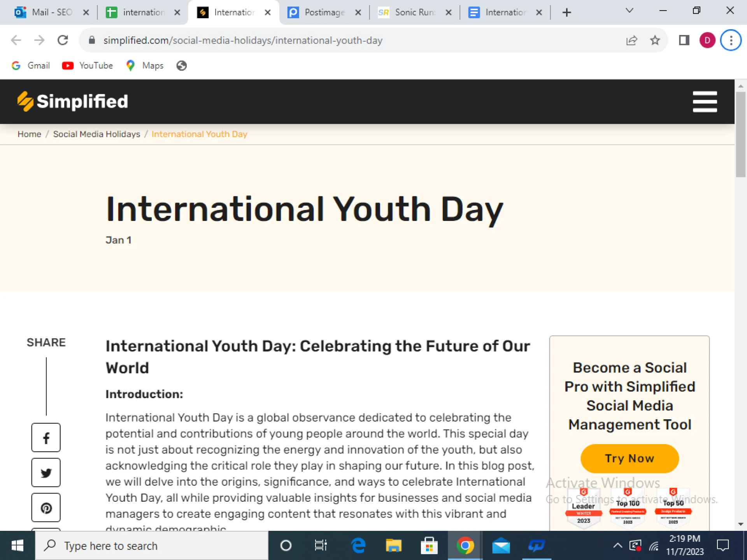Share the post on Twitter
This screenshot has width=747, height=560.
46,472
